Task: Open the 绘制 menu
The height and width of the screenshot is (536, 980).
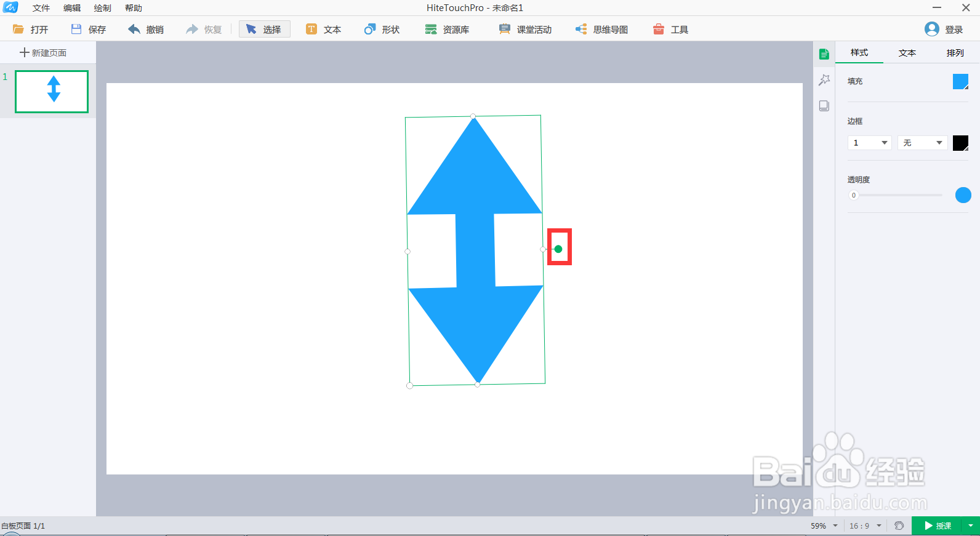Action: 103,8
